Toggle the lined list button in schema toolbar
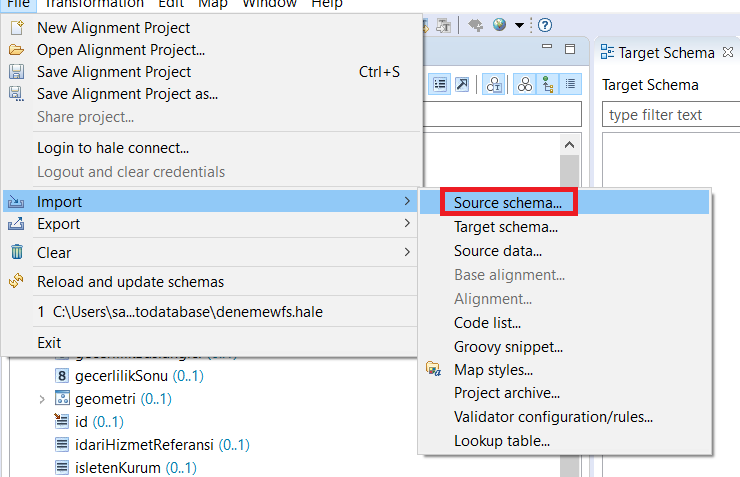Image resolution: width=740 pixels, height=477 pixels. [570, 84]
